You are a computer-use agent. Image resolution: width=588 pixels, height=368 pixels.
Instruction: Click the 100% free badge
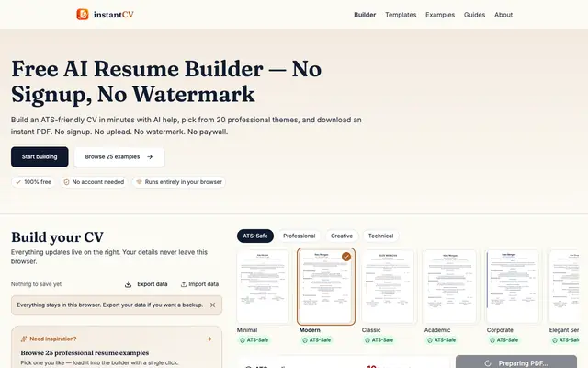pyautogui.click(x=33, y=182)
